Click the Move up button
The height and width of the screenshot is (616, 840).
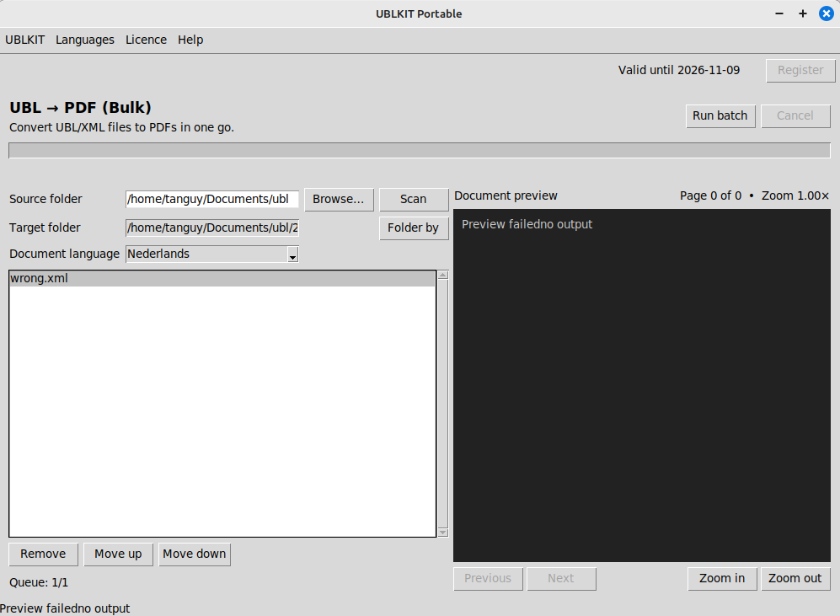(118, 554)
